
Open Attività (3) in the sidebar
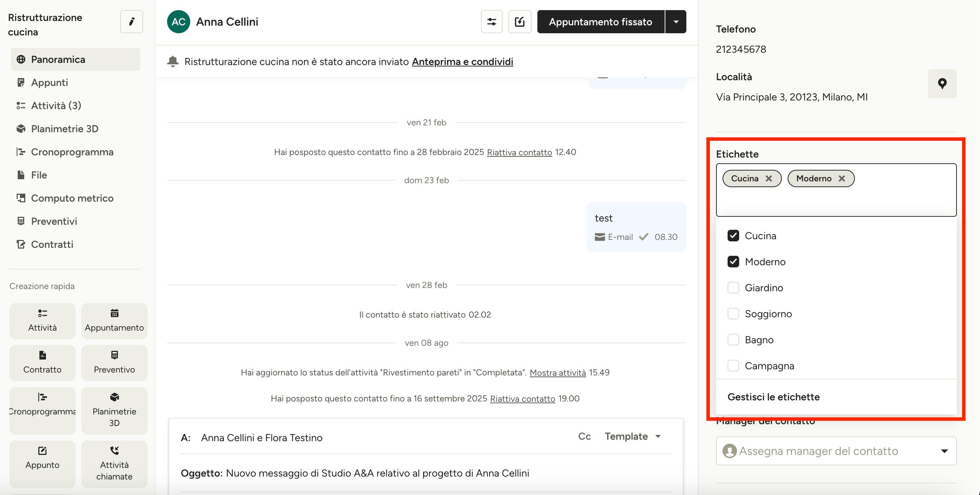coord(75,105)
